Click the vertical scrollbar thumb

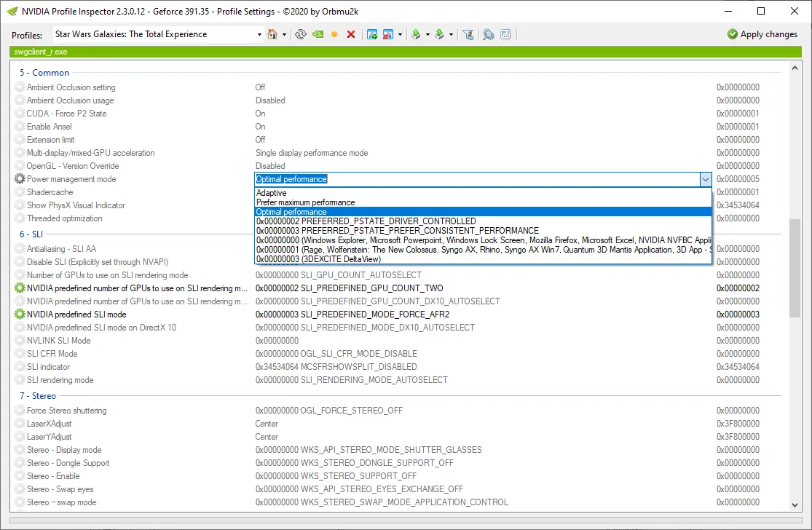point(795,268)
